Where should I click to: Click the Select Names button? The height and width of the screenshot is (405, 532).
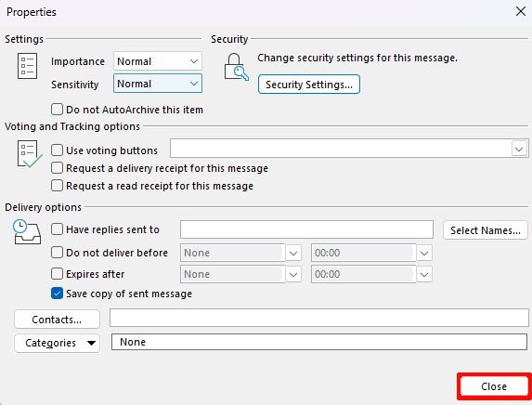(486, 230)
